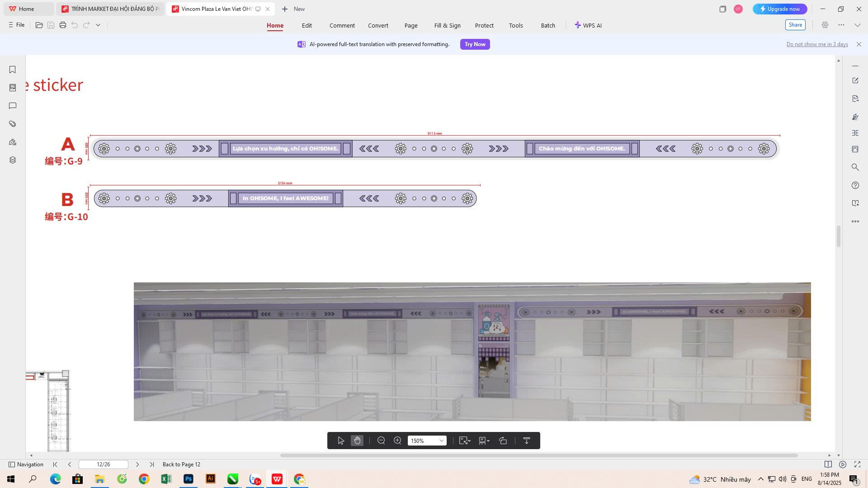Click the page number input field
868x488 pixels.
(104, 465)
